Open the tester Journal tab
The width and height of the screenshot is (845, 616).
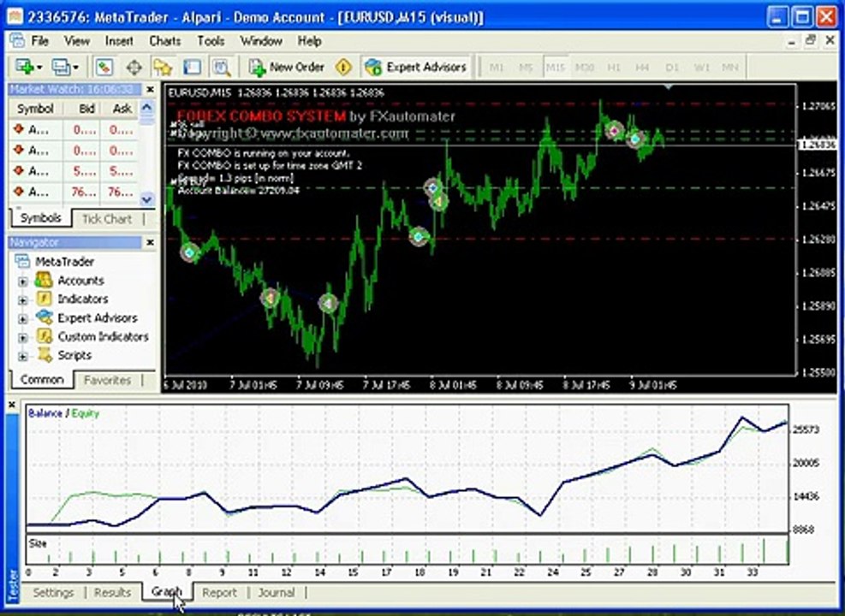point(277,593)
